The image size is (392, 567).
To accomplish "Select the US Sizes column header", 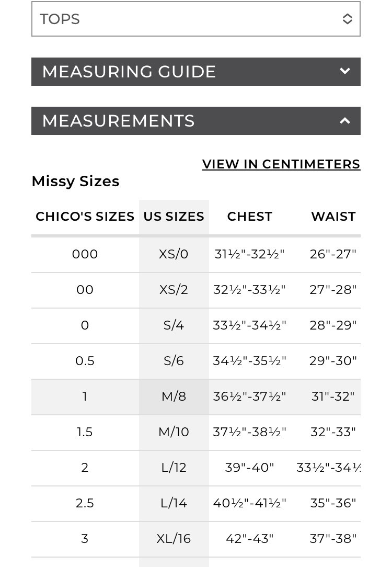I will 174,217.
